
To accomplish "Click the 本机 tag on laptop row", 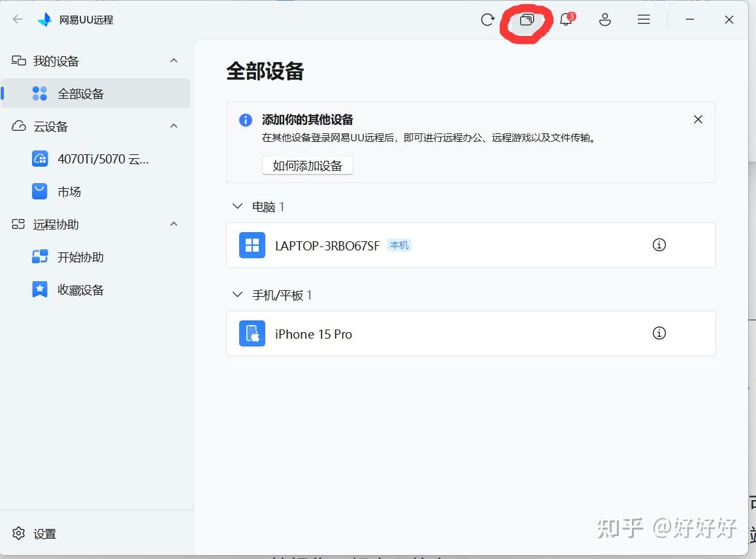I will [399, 245].
